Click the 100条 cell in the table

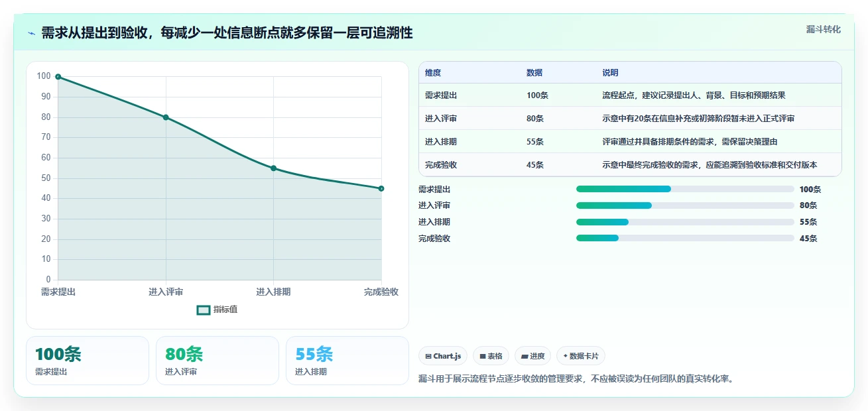pos(538,95)
